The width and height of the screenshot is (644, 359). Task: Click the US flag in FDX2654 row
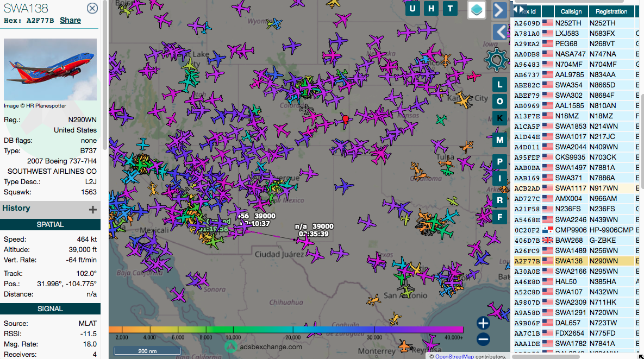(547, 333)
